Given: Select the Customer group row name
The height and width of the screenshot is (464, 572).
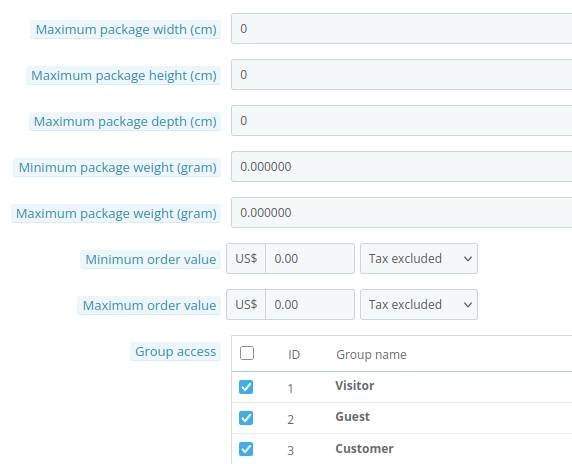Looking at the screenshot, I should point(364,449).
